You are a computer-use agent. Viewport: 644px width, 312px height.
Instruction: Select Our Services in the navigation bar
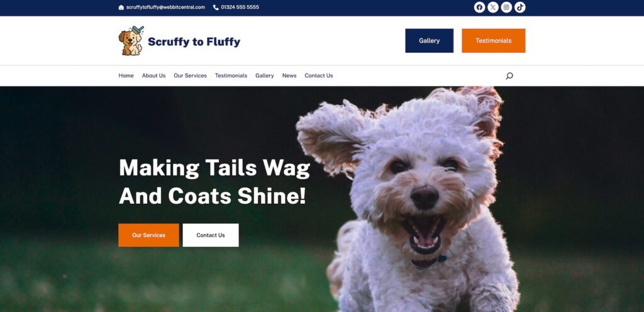pyautogui.click(x=190, y=75)
